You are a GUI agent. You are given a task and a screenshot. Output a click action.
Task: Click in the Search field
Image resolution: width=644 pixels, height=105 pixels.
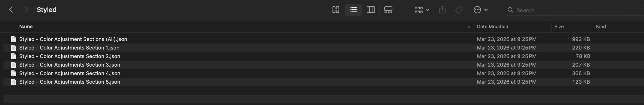coord(575,10)
